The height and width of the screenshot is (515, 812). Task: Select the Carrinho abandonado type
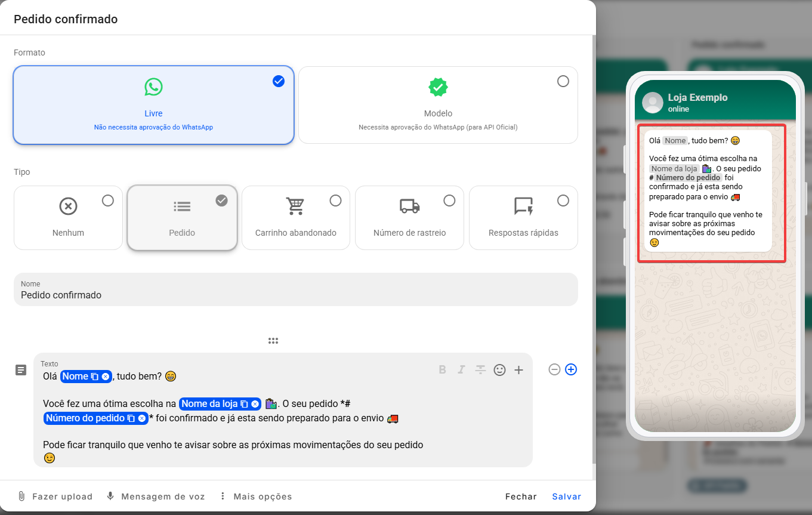pos(296,217)
